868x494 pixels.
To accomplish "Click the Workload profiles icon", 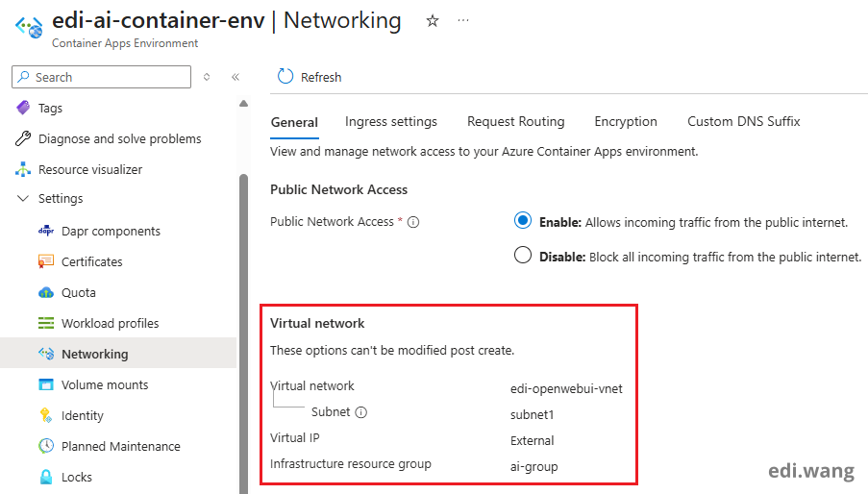I will pos(46,324).
